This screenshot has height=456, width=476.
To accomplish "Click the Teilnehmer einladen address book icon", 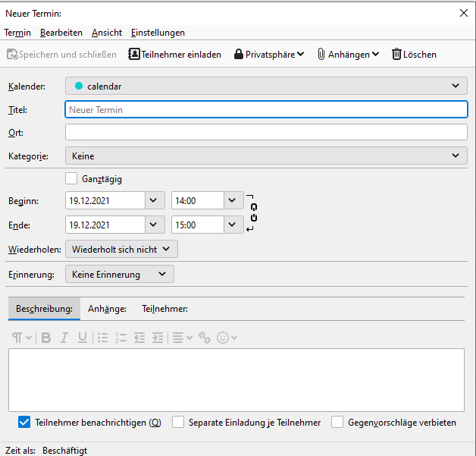I will point(134,54).
